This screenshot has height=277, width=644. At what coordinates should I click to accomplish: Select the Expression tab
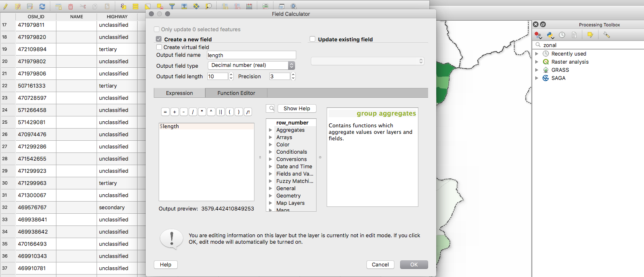pos(179,93)
